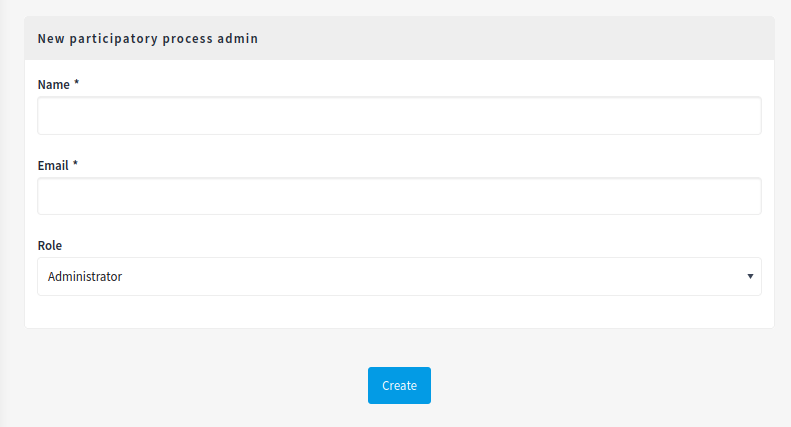Click the Role dropdown arrow icon
791x427 pixels.
tap(750, 277)
